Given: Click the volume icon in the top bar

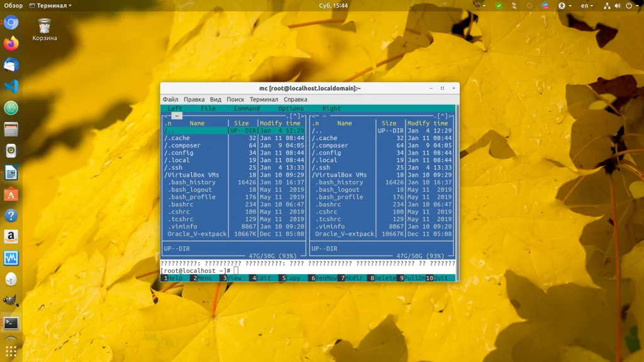Looking at the screenshot, I should 618,6.
